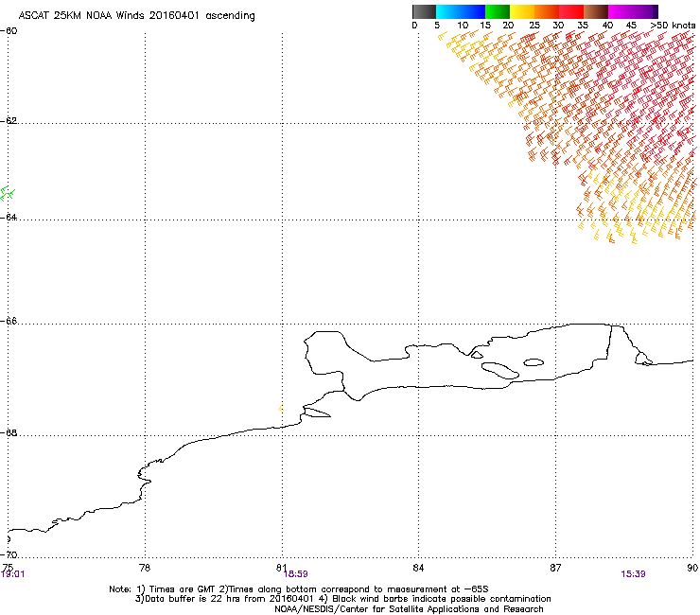Select the '-68' latitude label

click(9, 432)
